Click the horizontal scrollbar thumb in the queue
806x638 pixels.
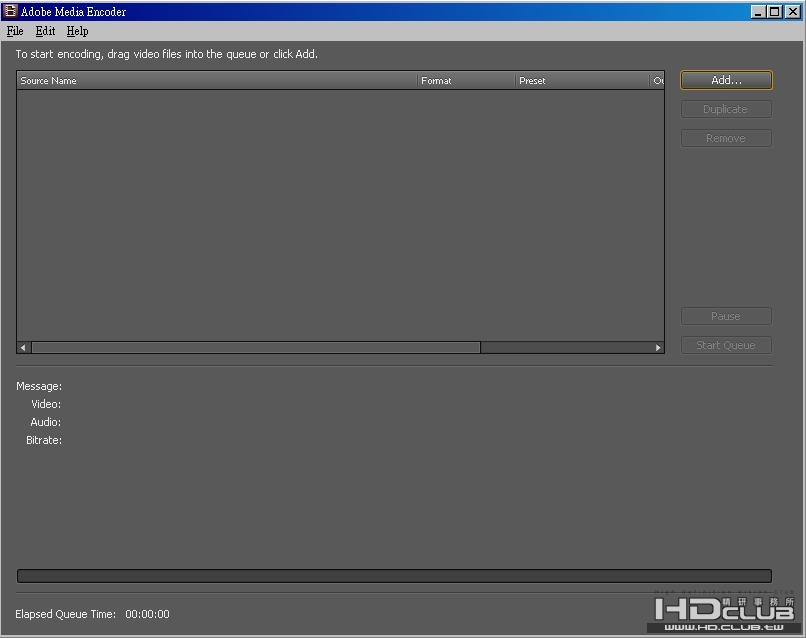click(x=255, y=348)
